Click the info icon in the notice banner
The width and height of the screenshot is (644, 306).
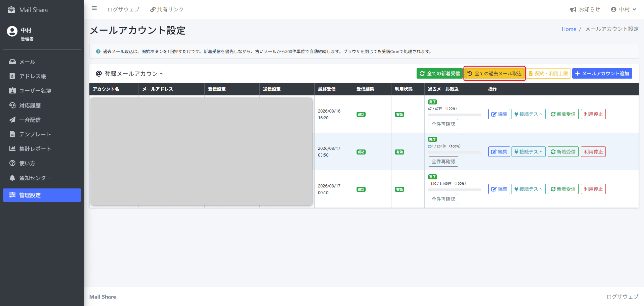[x=98, y=51]
